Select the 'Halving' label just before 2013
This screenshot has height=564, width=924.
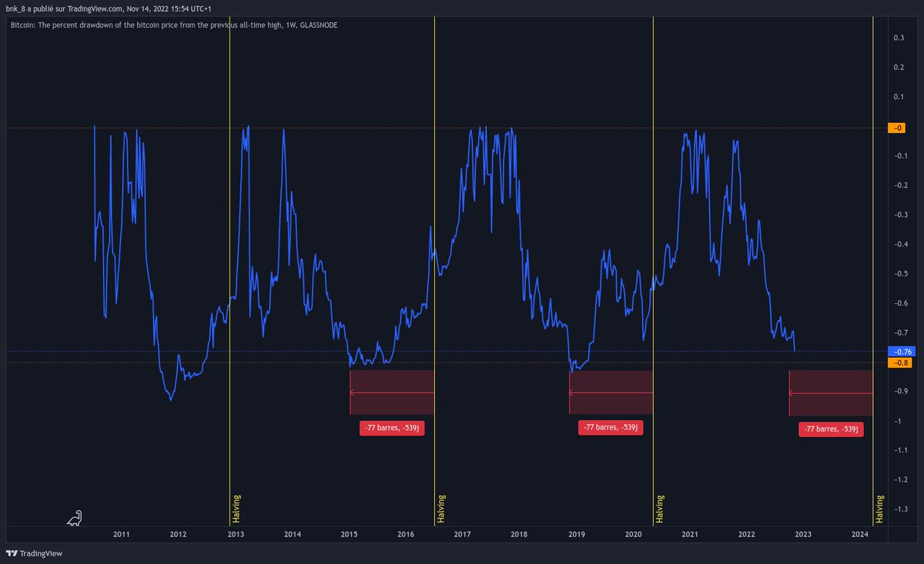[236, 509]
